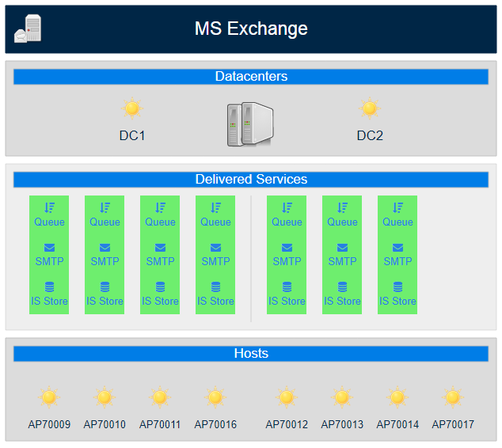Select the SMTP envelope icon in the fifth service column
Screen dimensions: 502x448
click(x=287, y=248)
